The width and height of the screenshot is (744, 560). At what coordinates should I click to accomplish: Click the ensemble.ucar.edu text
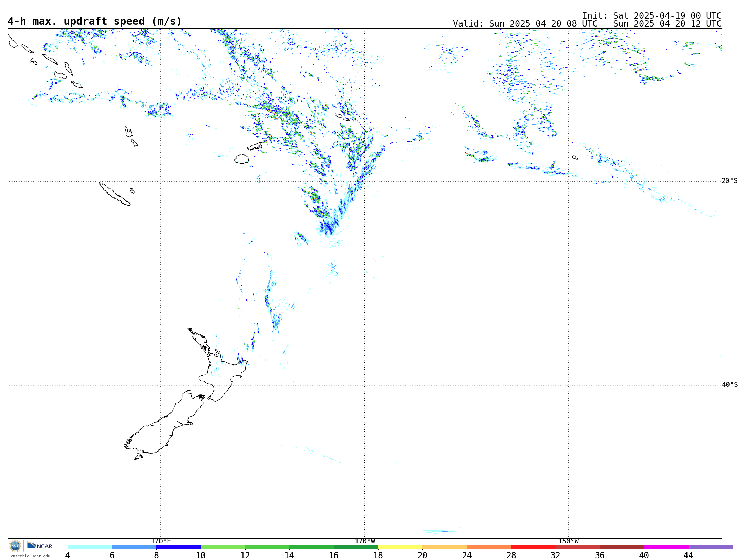[x=31, y=556]
